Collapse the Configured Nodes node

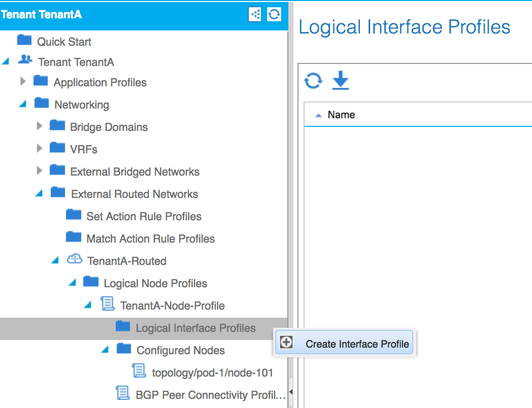(105, 349)
